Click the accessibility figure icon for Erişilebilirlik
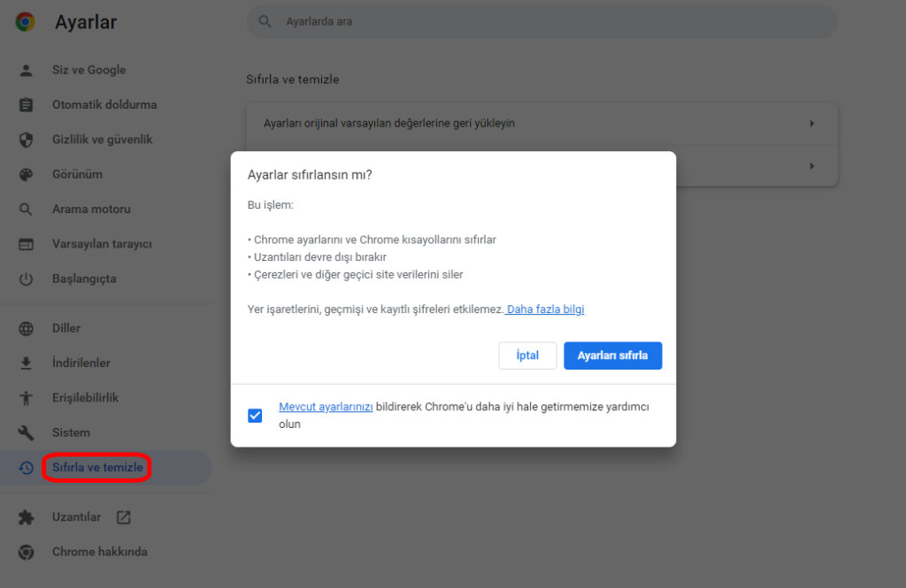Viewport: 906px width, 588px height. pyautogui.click(x=26, y=398)
